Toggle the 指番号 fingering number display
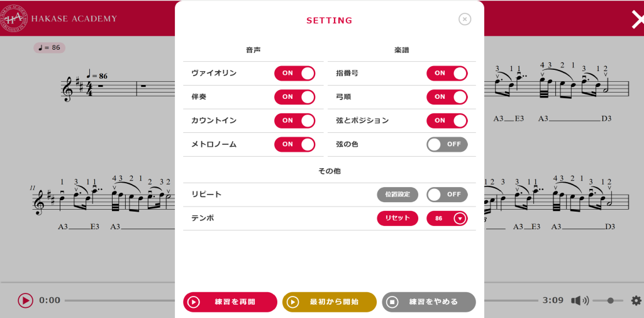This screenshot has height=318, width=644. [x=447, y=73]
